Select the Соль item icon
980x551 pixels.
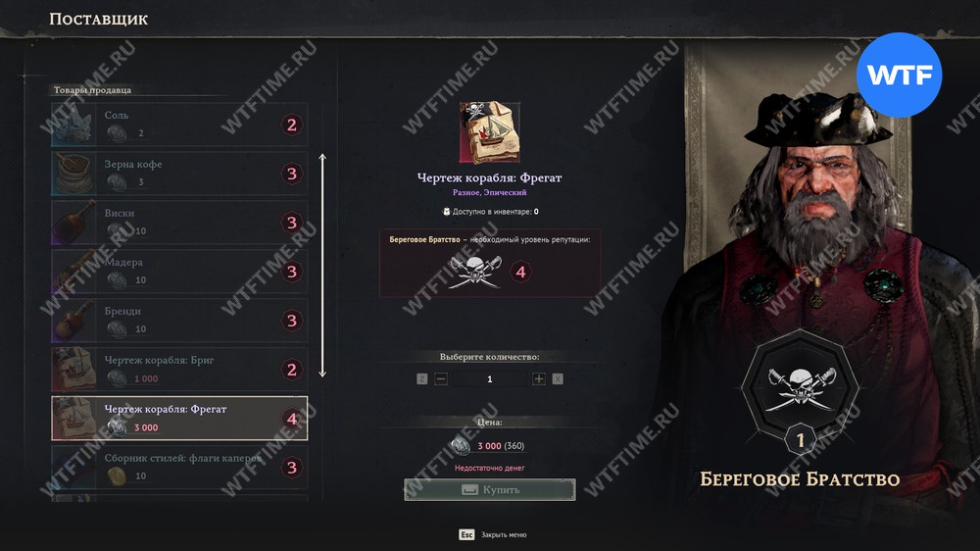[x=73, y=124]
